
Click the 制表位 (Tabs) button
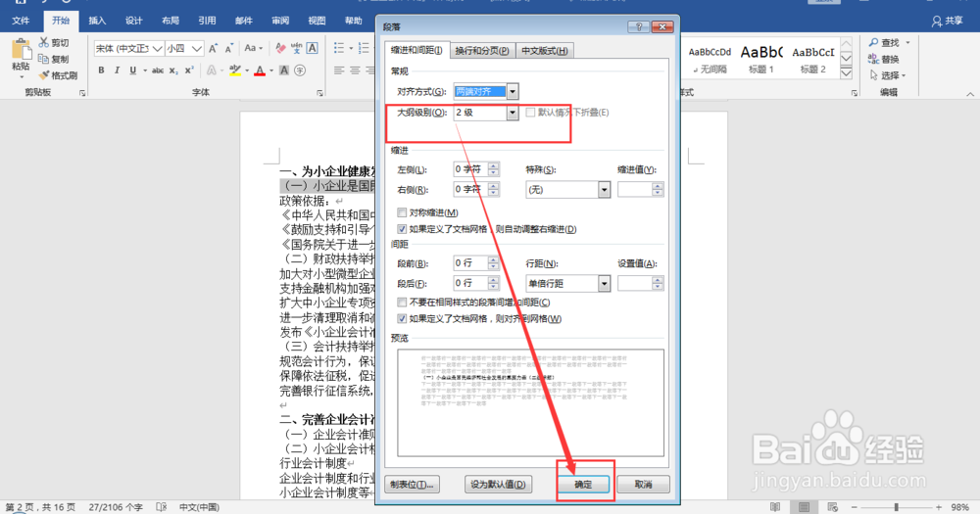coord(412,484)
